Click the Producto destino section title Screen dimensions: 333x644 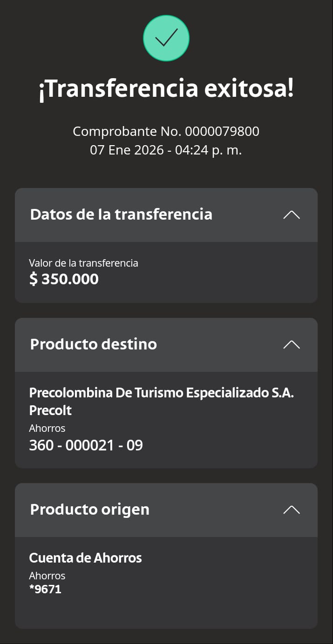(93, 344)
